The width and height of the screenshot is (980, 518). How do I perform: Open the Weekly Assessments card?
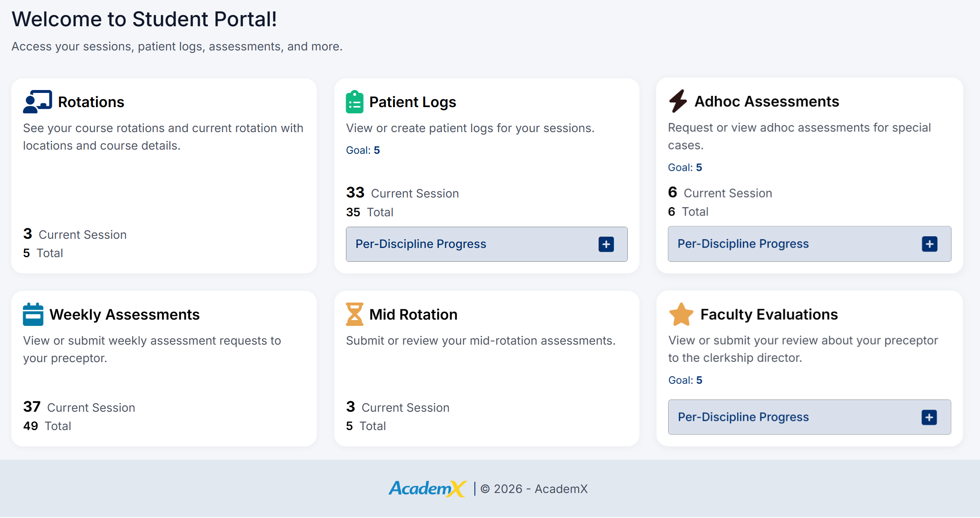tap(164, 367)
